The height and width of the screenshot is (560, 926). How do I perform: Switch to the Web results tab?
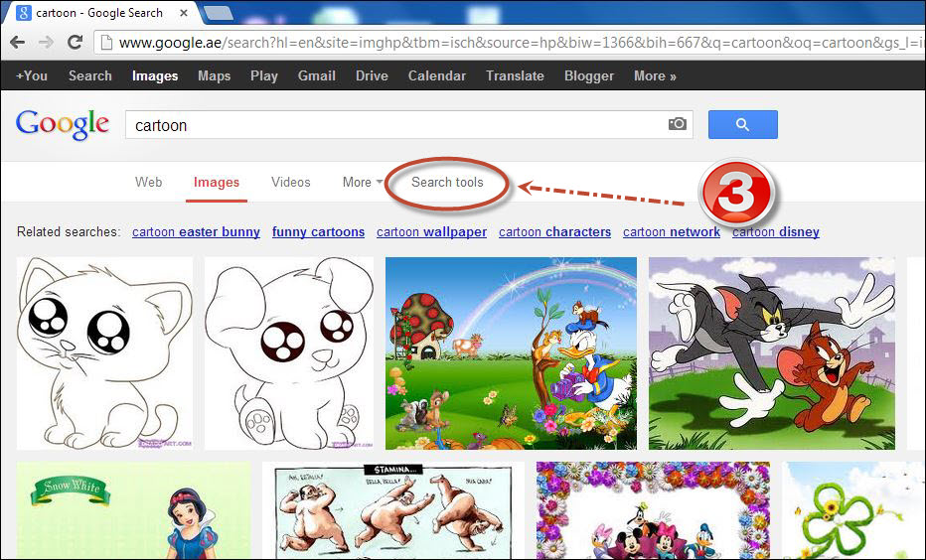pyautogui.click(x=148, y=182)
